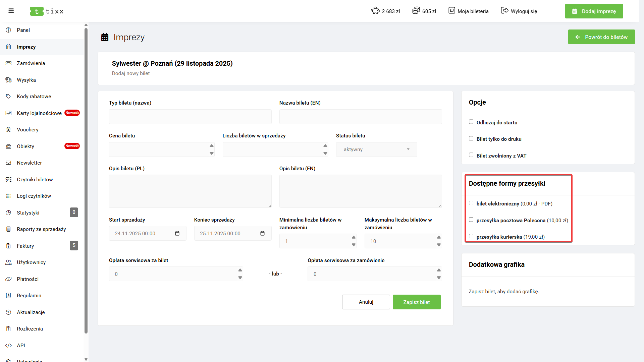Open calendar picker in Start sprzedaży
The image size is (644, 362).
pos(177,234)
